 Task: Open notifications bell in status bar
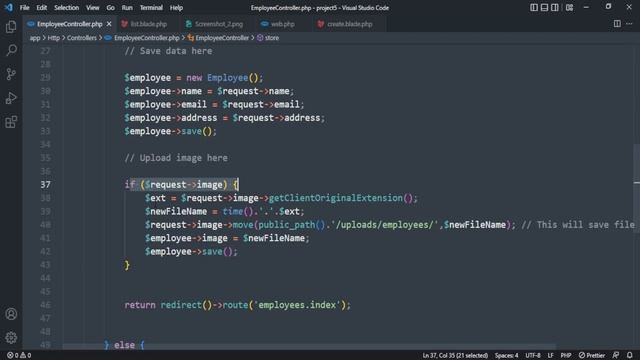coord(630,355)
